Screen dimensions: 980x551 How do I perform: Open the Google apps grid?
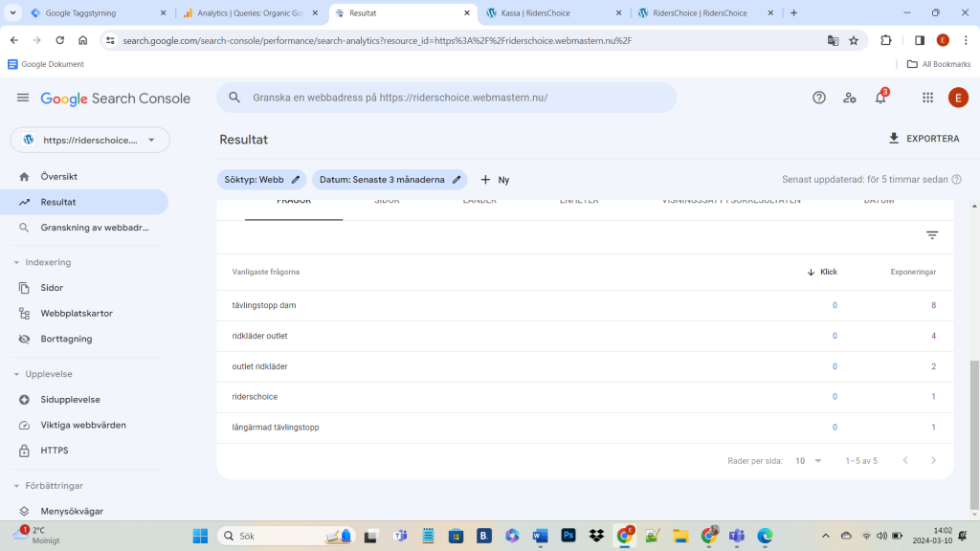(927, 98)
